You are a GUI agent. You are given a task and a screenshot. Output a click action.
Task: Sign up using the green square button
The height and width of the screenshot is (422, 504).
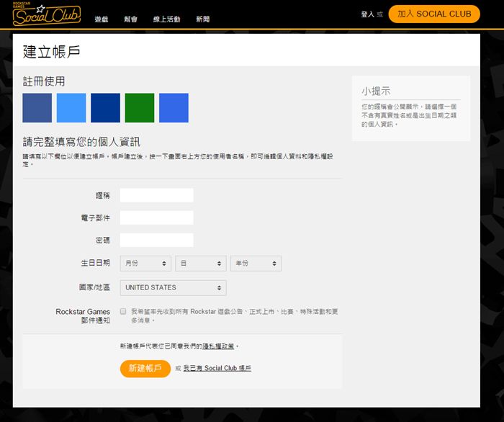pos(140,108)
